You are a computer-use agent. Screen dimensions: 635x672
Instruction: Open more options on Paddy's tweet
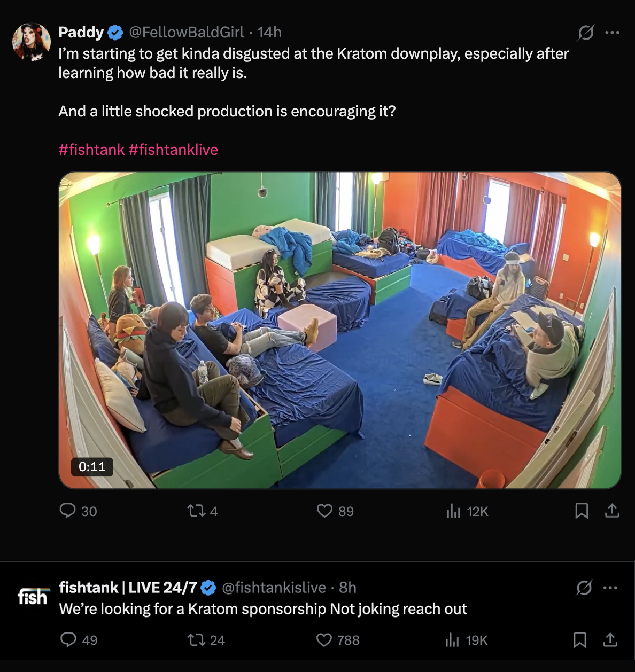(612, 33)
